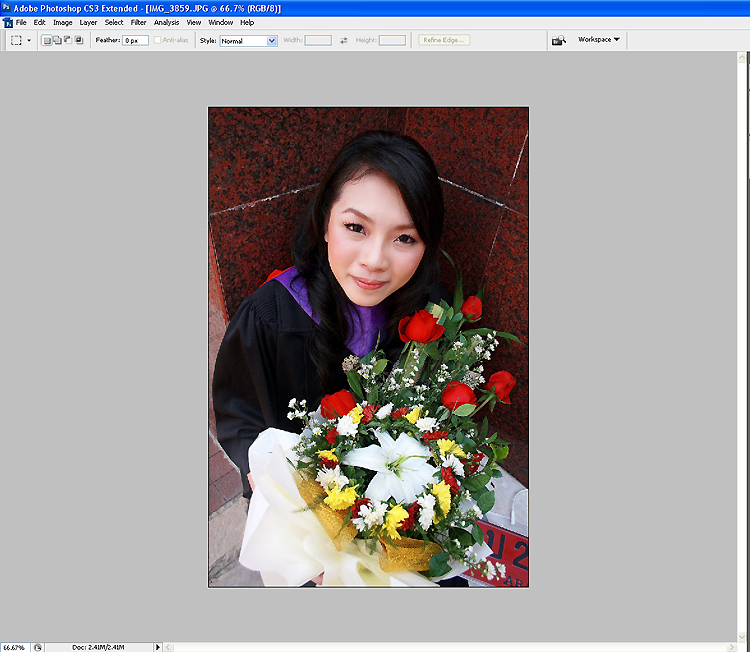Open the Analysis menu
Screen dimensions: 750x652
tap(166, 22)
